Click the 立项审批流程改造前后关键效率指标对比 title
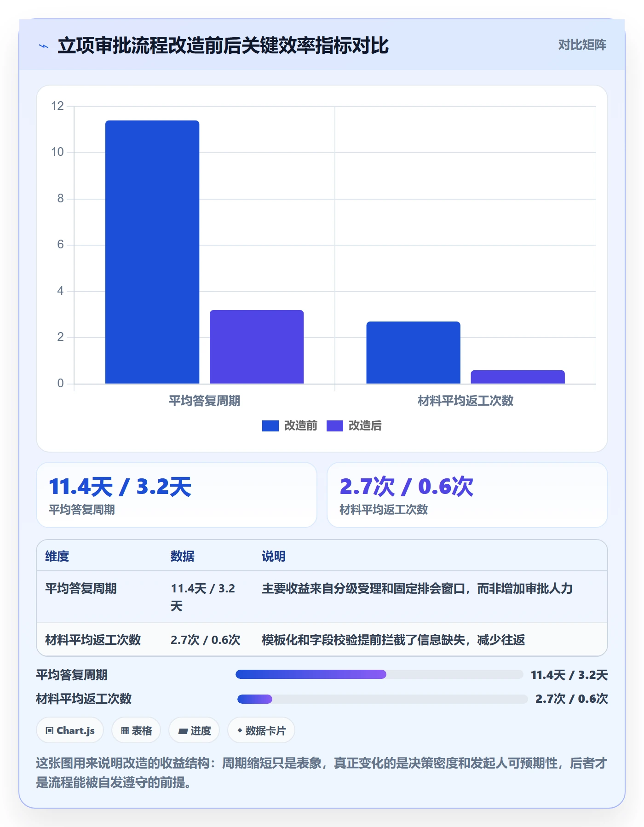 point(223,46)
